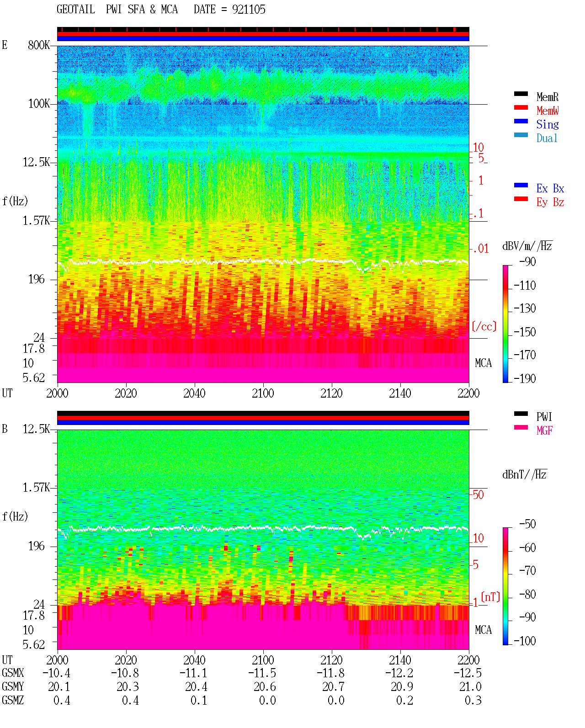
Task: Select the blue Ex Bx legend swatch
Action: click(521, 186)
